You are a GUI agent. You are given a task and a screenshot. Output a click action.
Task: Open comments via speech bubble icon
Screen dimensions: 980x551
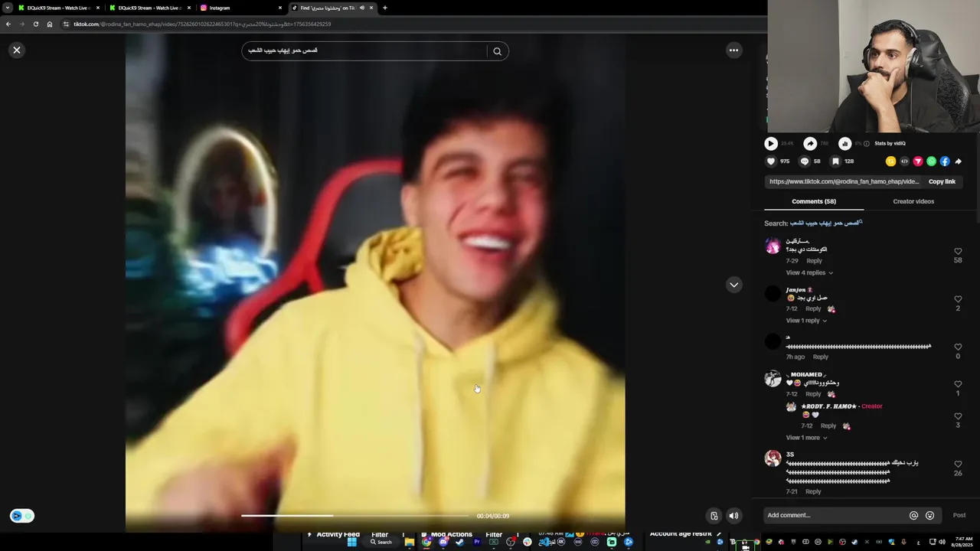(x=804, y=161)
